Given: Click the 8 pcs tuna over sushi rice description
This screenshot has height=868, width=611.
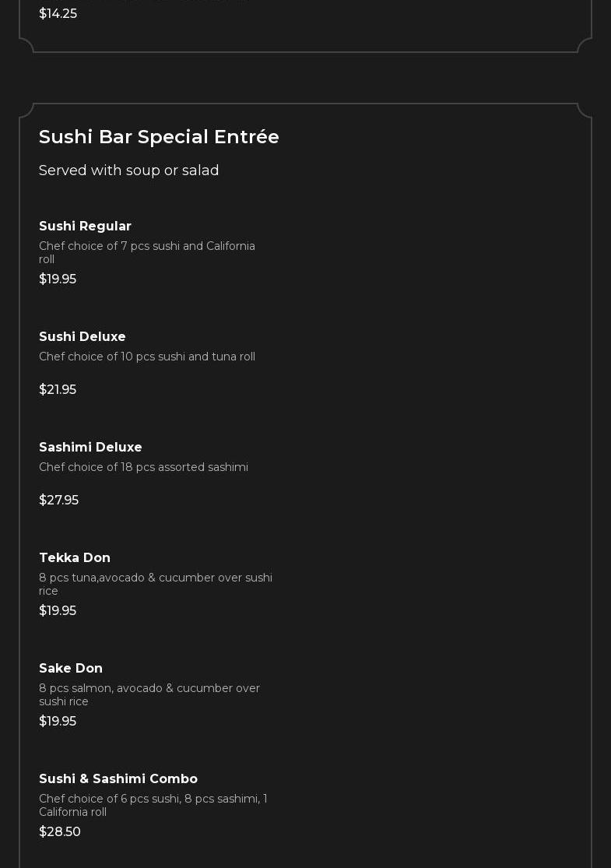Looking at the screenshot, I should [x=156, y=584].
